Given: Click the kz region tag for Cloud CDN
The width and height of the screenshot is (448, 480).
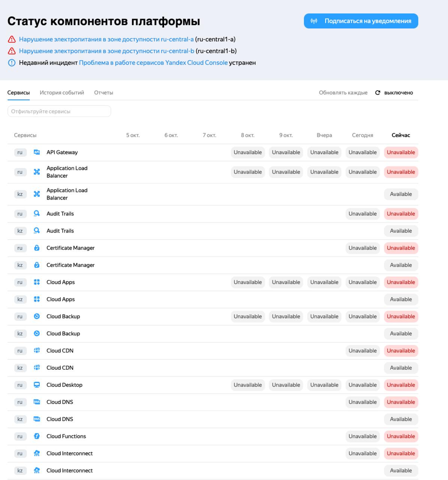Looking at the screenshot, I should tap(20, 368).
